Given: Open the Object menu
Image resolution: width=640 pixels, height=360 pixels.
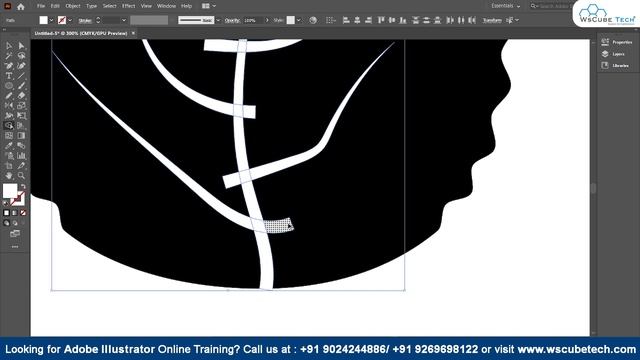Looking at the screenshot, I should [73, 6].
